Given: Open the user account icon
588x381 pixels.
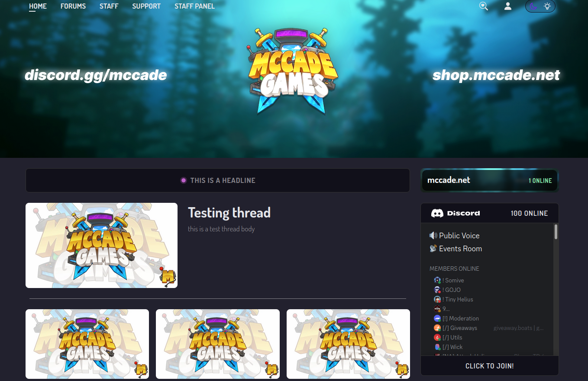Looking at the screenshot, I should [x=508, y=6].
